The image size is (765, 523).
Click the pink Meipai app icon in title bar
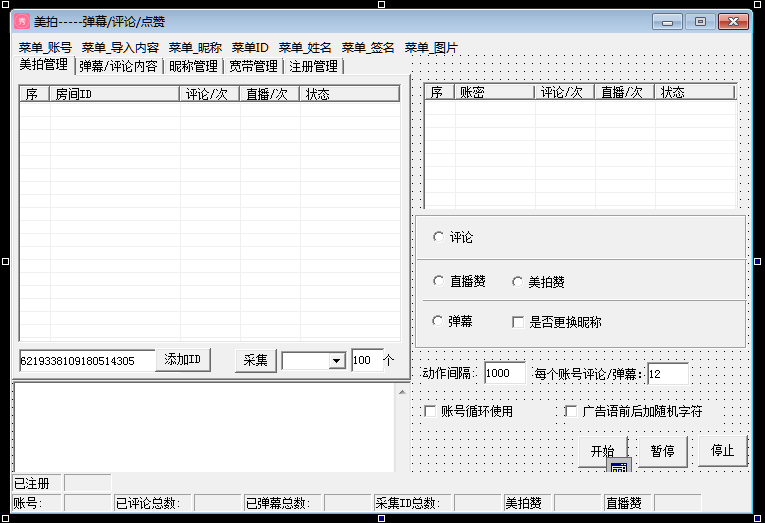(21, 21)
